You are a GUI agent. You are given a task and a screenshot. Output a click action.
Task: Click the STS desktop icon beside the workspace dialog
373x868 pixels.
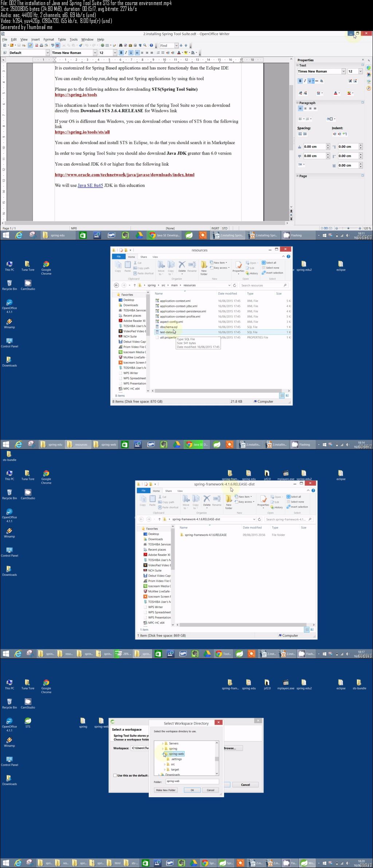(28, 723)
